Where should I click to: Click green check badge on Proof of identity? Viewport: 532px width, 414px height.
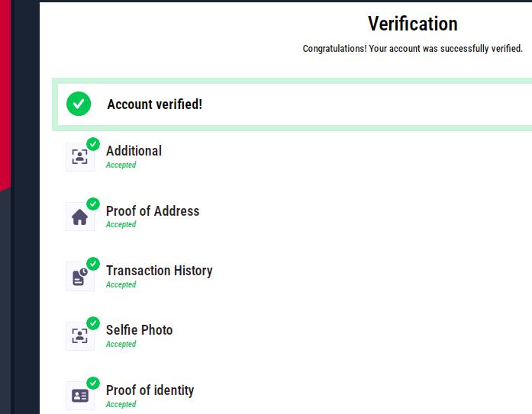click(93, 383)
